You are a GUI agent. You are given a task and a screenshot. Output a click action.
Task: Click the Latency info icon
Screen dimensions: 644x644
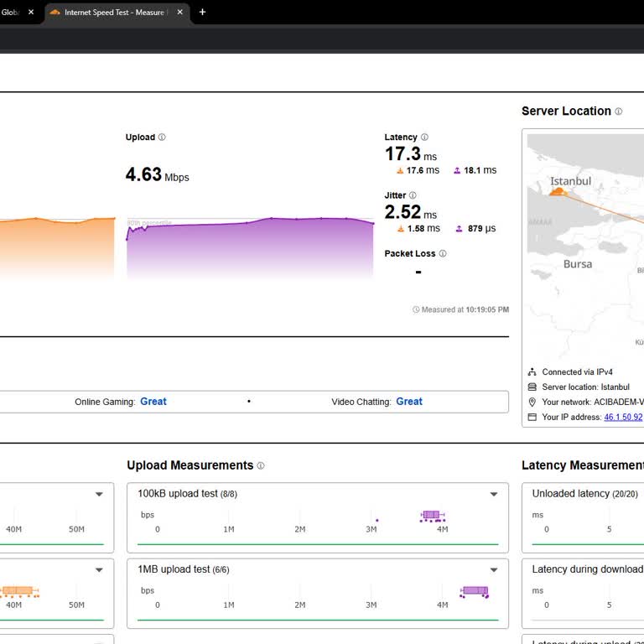click(424, 138)
